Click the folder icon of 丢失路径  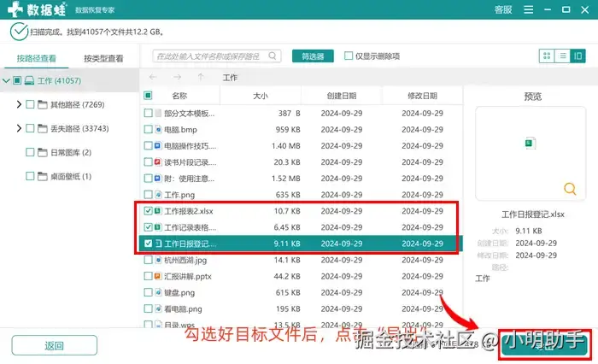coord(43,128)
